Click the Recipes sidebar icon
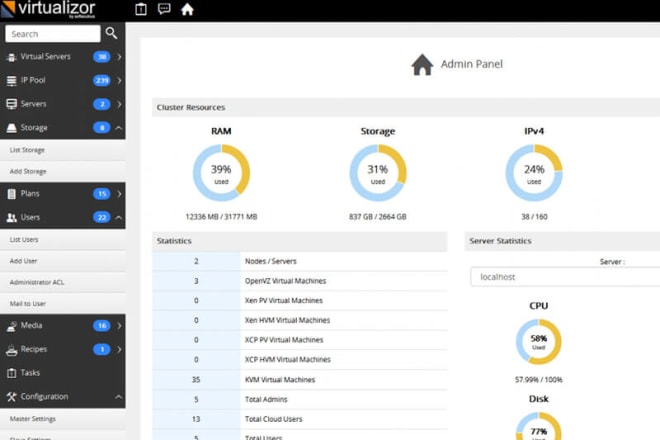The width and height of the screenshot is (660, 440). point(12,349)
